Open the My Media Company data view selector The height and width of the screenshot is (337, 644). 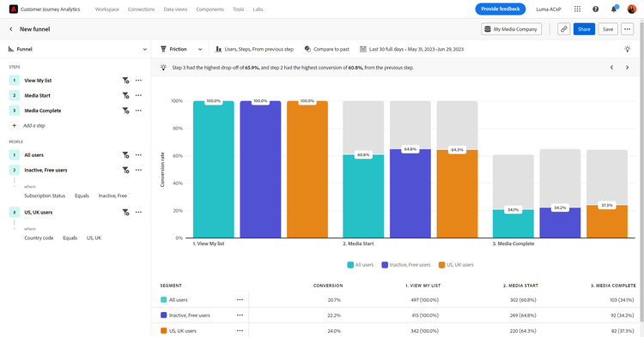pos(512,29)
